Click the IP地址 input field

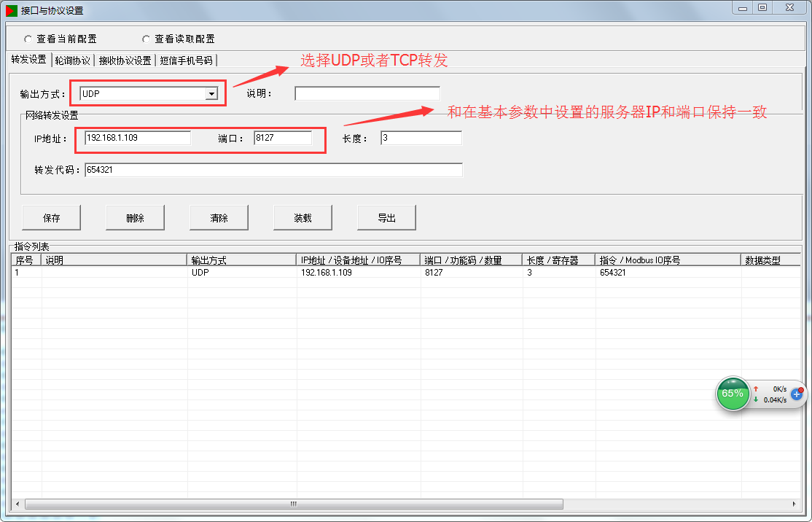pos(137,138)
